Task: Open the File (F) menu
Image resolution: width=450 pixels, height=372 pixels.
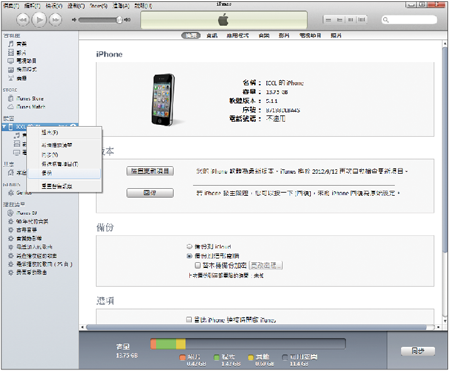Action: (x=11, y=6)
